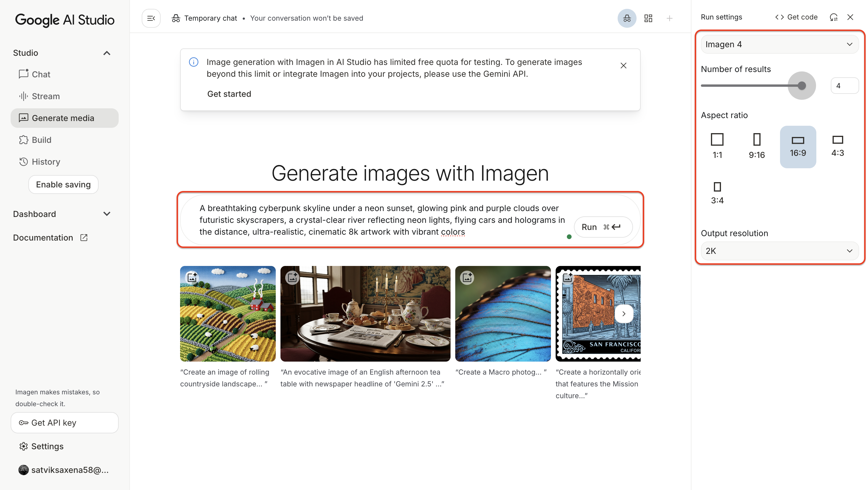Click the "Create a Macro photog..." caption
Viewport: 868px width, 490px height.
point(501,373)
